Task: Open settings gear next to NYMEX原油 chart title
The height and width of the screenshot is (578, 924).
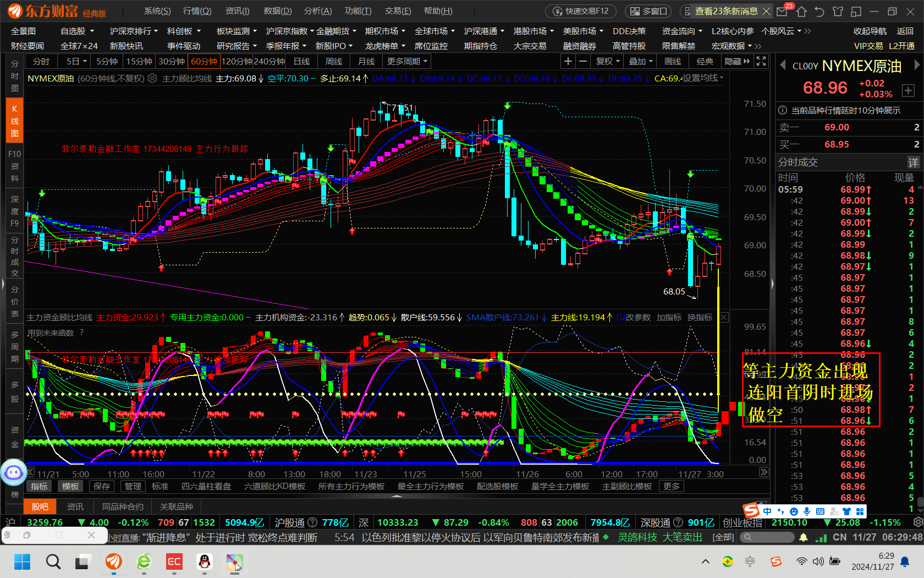Action: (152, 78)
